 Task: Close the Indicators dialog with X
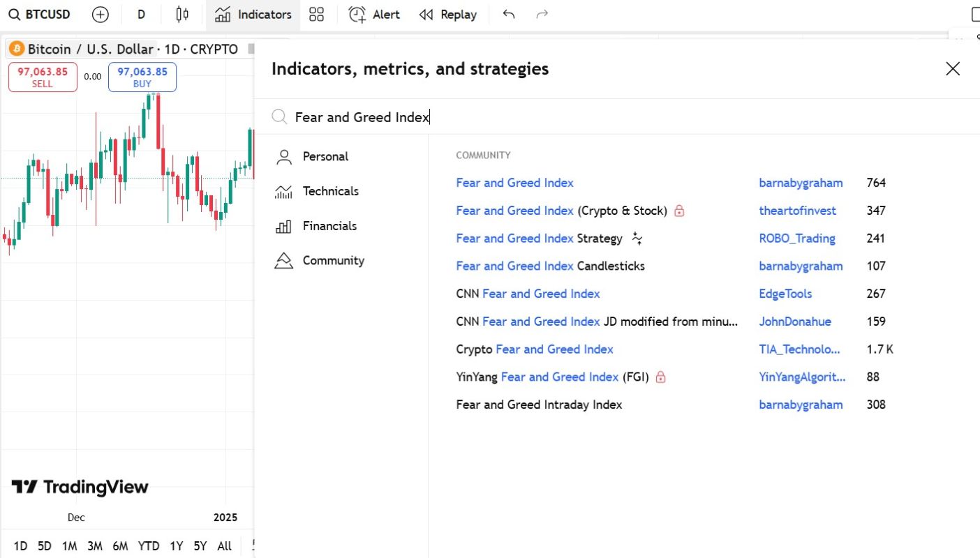[953, 68]
